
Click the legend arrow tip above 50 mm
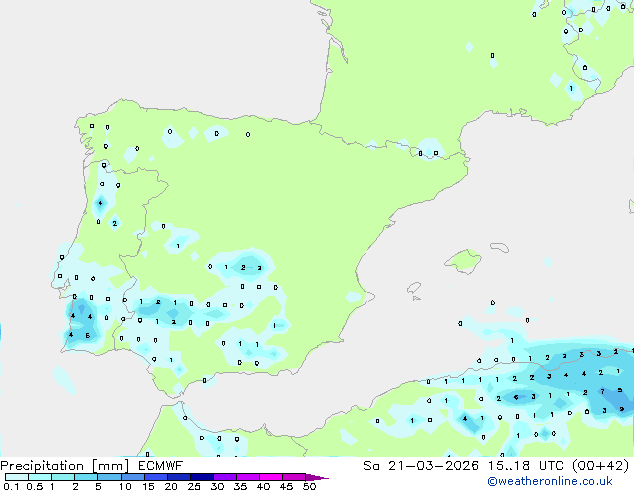(317, 477)
